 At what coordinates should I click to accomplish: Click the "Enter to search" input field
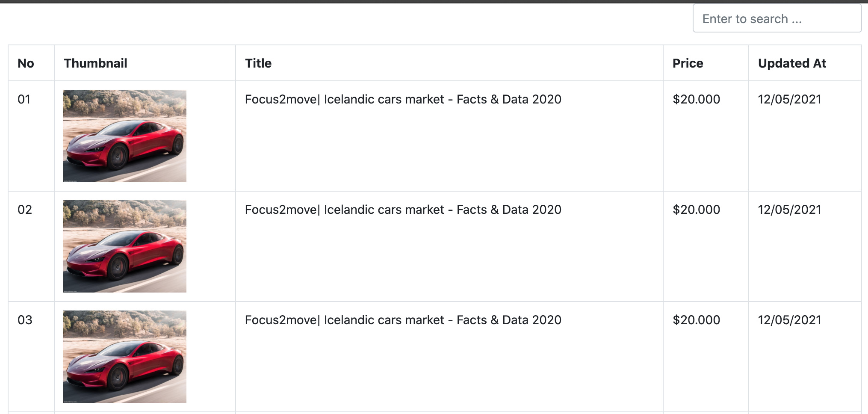[776, 19]
